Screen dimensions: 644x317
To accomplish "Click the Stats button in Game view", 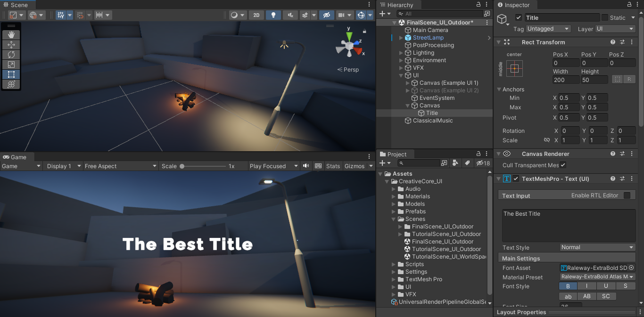I will coord(333,166).
